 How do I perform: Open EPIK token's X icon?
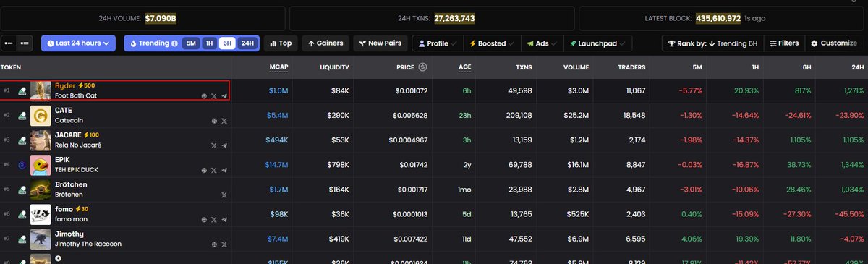tap(214, 170)
